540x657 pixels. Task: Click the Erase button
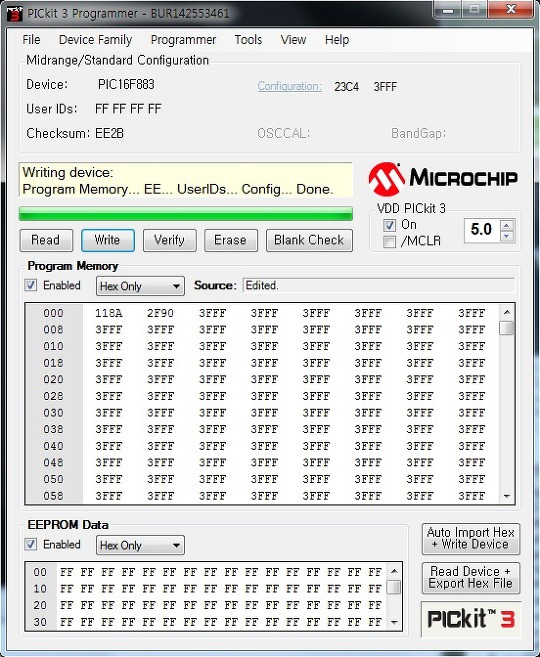tap(231, 240)
